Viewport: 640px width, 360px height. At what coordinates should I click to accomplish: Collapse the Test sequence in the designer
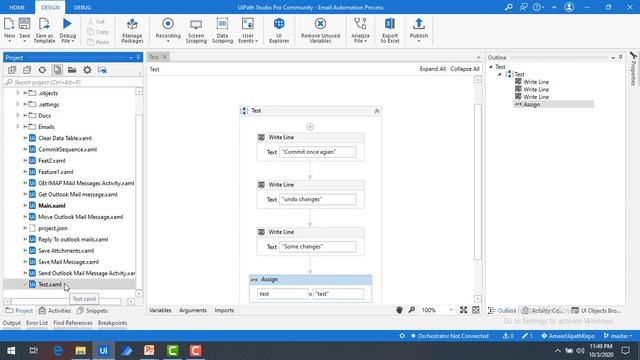[x=377, y=111]
